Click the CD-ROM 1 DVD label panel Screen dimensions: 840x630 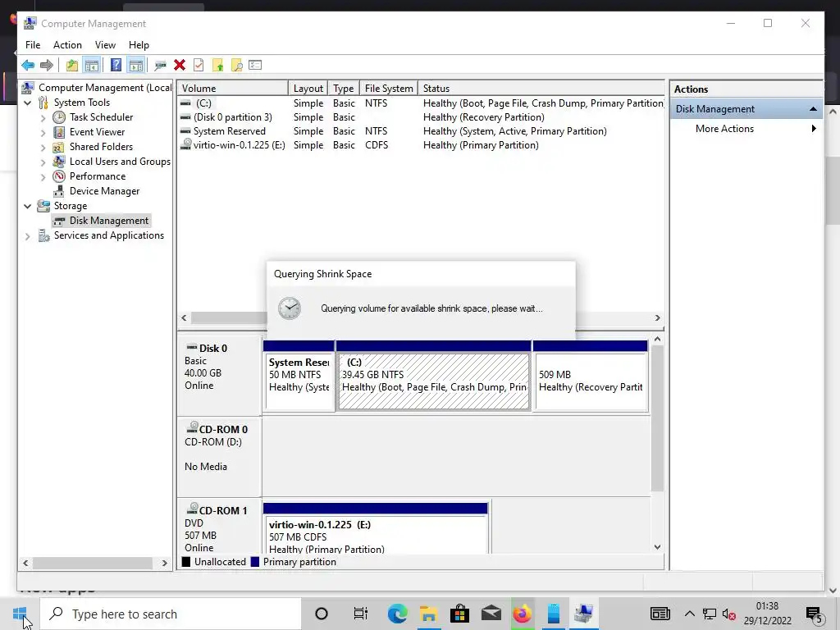click(x=219, y=527)
